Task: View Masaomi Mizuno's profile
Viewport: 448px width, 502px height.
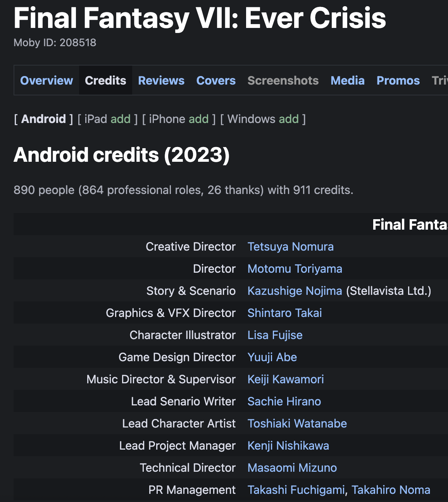Action: click(x=292, y=468)
